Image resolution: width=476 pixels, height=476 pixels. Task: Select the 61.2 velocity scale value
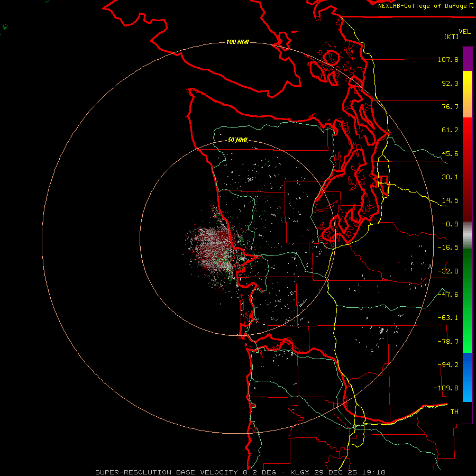coord(450,130)
